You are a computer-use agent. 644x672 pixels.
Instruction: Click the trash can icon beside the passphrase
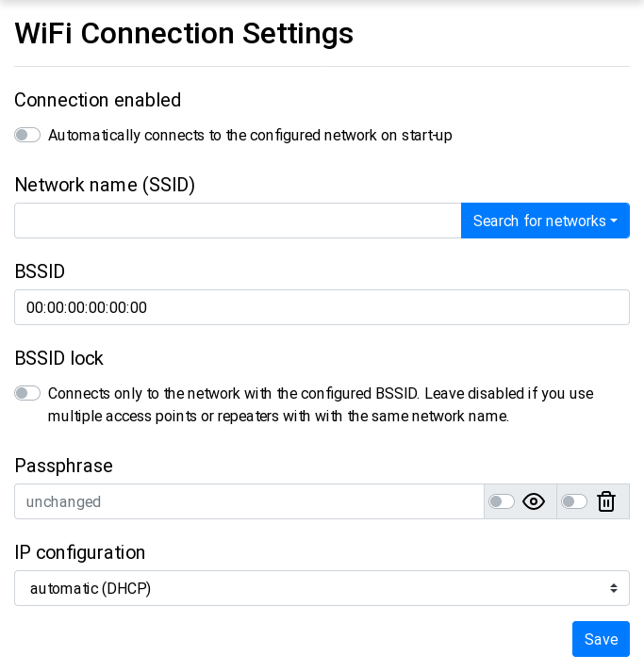[606, 501]
